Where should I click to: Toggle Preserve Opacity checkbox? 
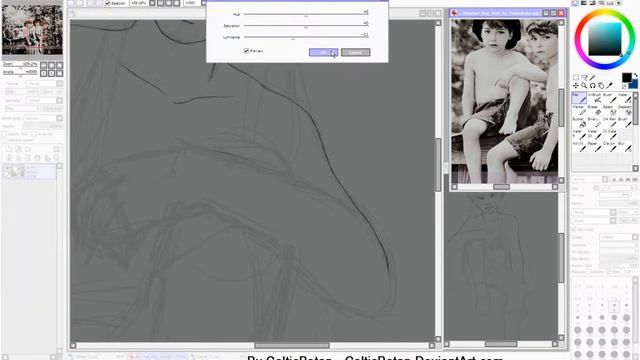pyautogui.click(x=4, y=134)
